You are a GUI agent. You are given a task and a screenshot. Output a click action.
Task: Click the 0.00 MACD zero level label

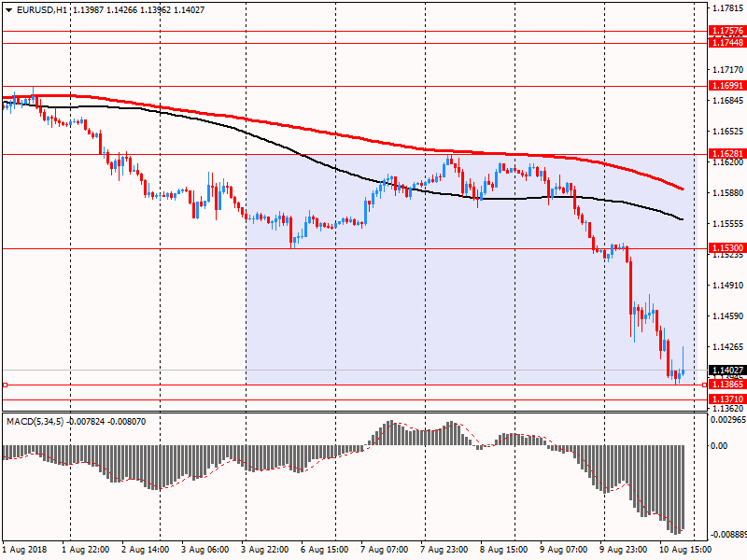(x=719, y=446)
